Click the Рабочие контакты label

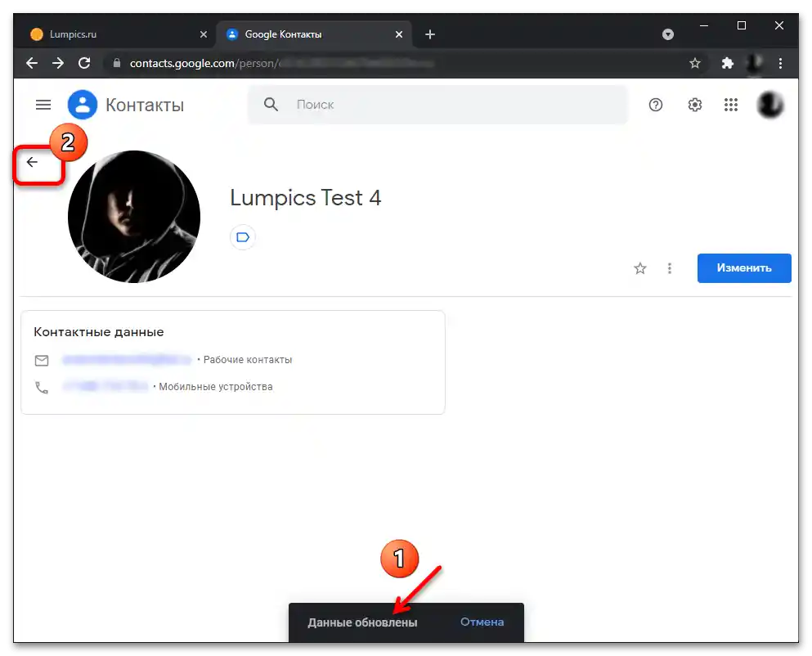(248, 360)
